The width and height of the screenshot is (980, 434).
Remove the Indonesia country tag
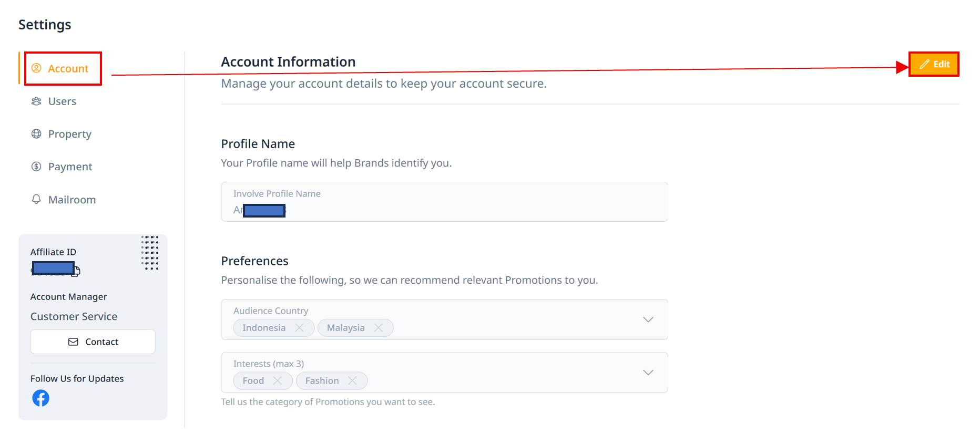click(300, 328)
